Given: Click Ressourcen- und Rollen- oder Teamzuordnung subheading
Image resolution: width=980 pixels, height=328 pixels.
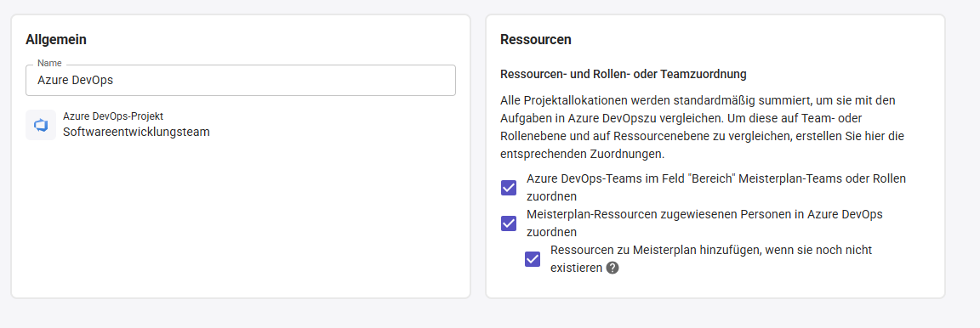Looking at the screenshot, I should pyautogui.click(x=623, y=74).
